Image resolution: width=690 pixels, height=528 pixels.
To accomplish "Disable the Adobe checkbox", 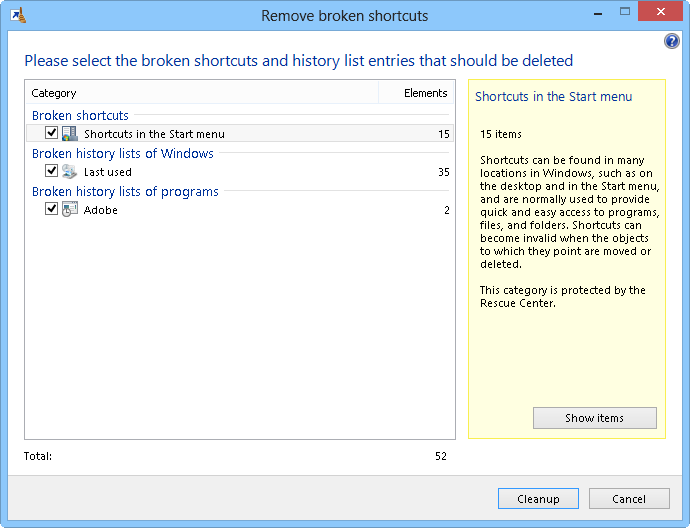I will coord(51,209).
